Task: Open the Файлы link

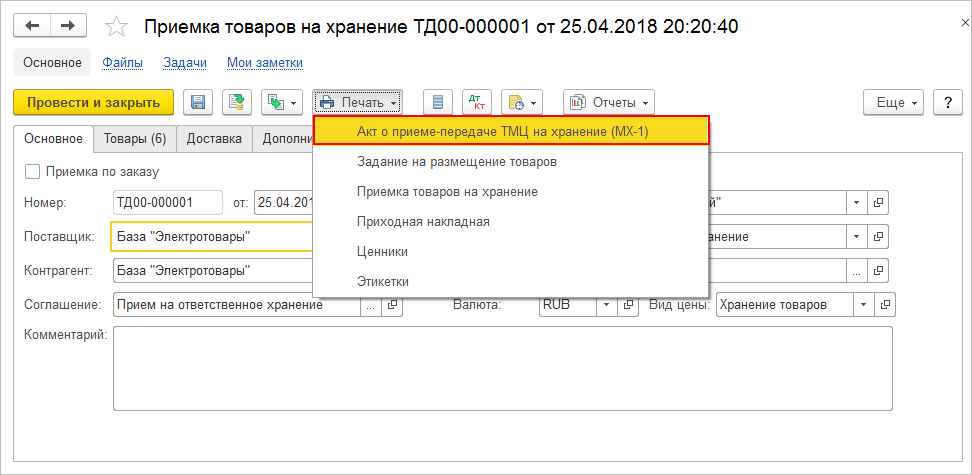Action: pos(122,62)
